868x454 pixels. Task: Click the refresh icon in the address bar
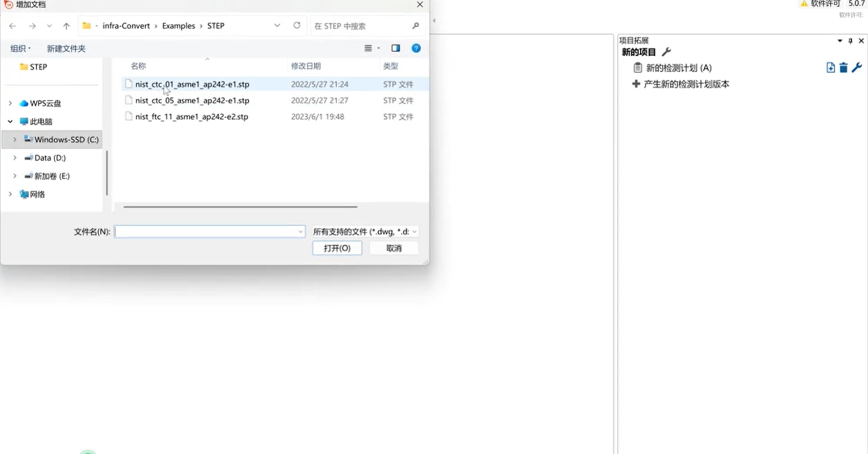pos(297,25)
